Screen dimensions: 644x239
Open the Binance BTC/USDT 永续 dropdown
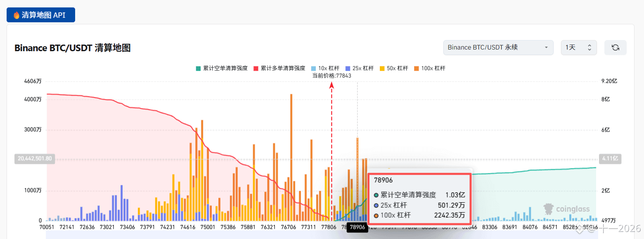(x=498, y=47)
